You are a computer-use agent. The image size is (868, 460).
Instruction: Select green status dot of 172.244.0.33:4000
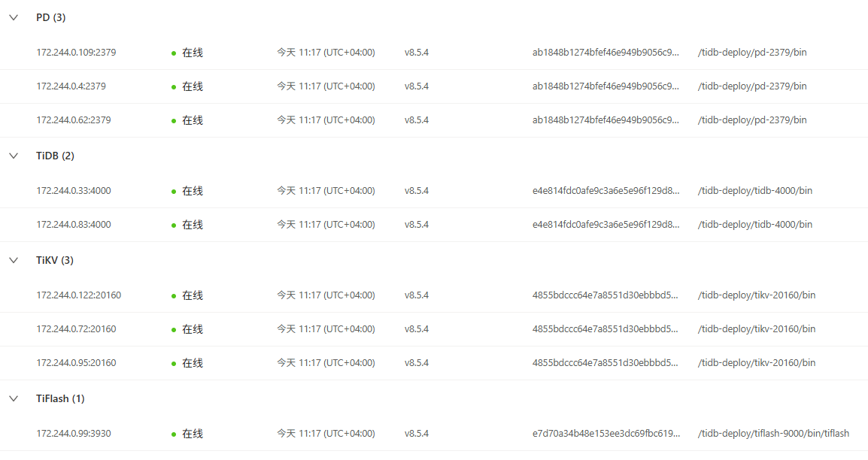coord(174,192)
